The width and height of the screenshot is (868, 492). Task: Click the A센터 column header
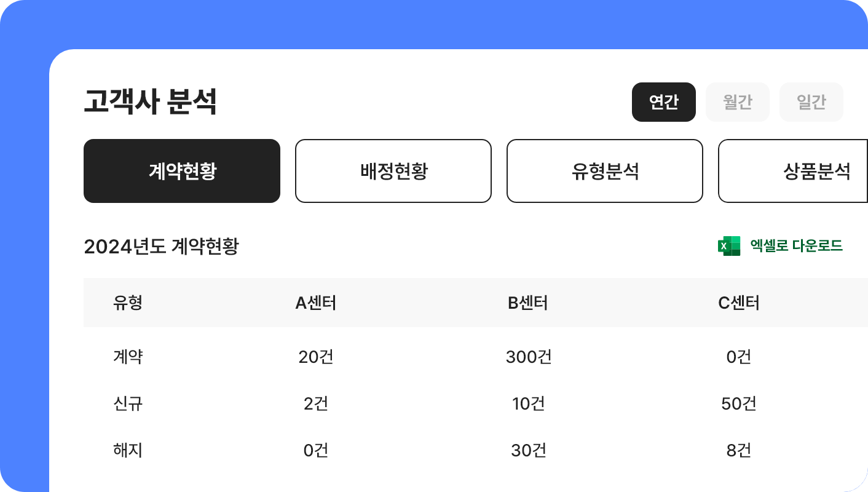(x=316, y=303)
